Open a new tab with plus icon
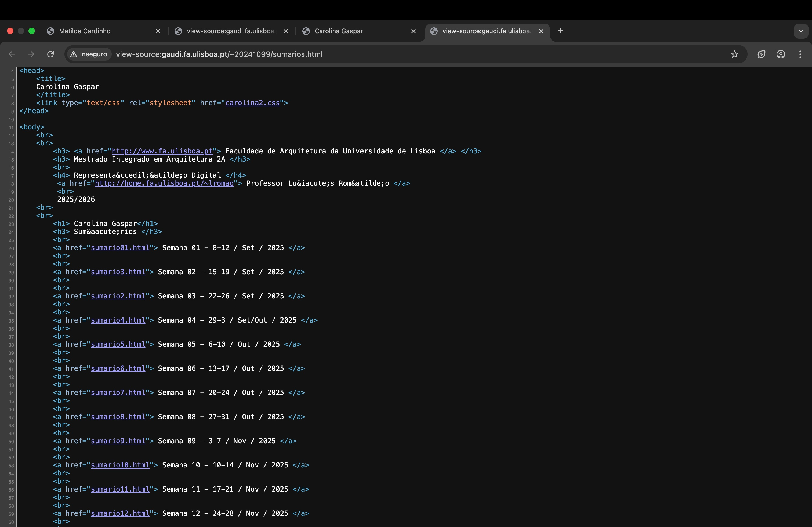 coord(561,31)
